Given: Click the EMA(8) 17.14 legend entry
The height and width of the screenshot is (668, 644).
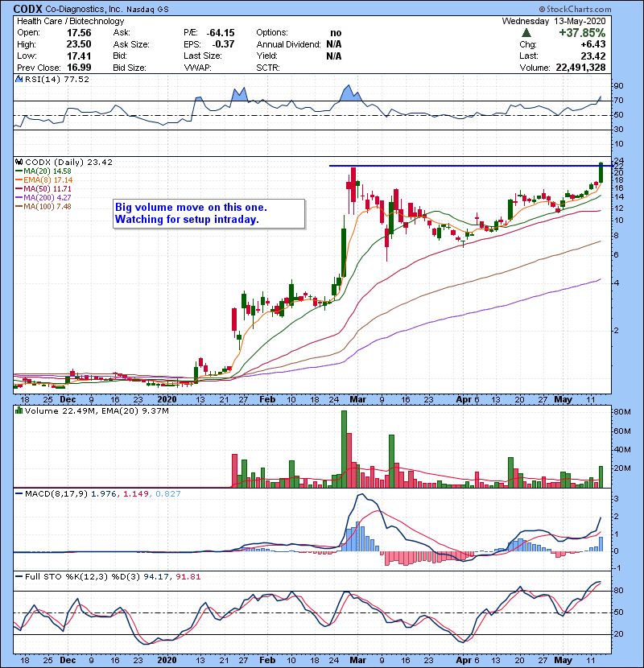Looking at the screenshot, I should pos(44,180).
